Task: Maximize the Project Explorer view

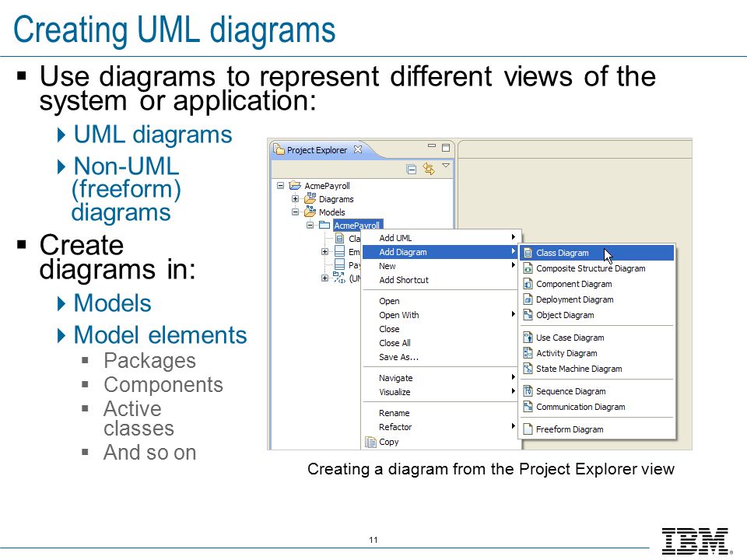Action: [x=446, y=148]
